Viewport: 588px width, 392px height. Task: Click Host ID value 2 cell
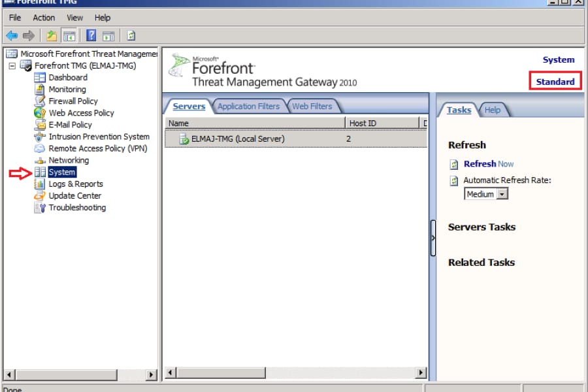[x=348, y=139]
